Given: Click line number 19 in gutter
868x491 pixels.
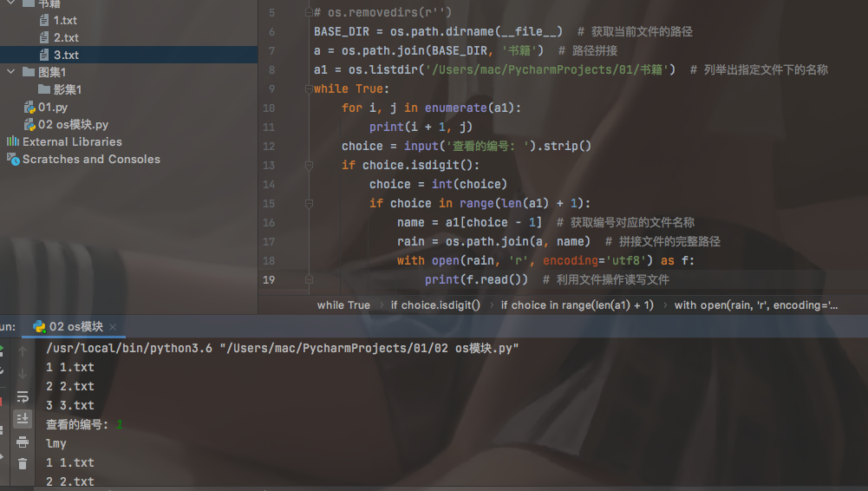Looking at the screenshot, I should pos(269,279).
